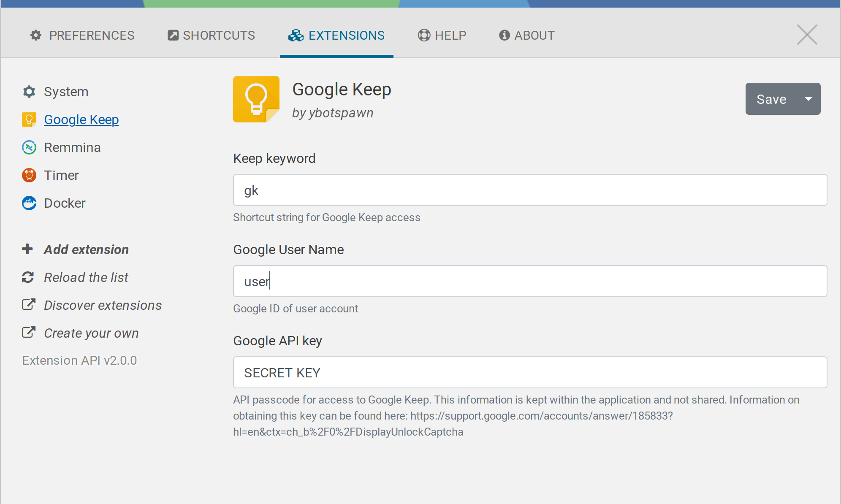
Task: Click the reload arrows icon
Action: coord(28,277)
